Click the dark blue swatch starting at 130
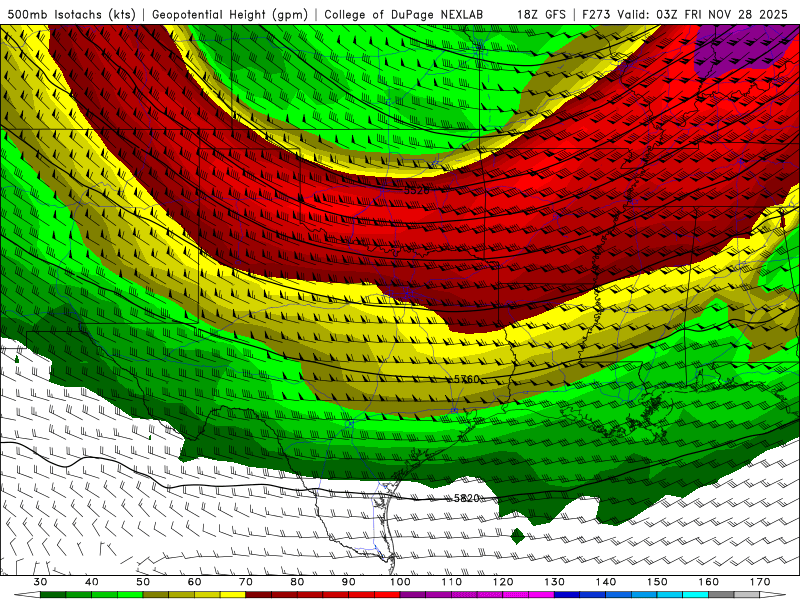Screen dimensions: 800x600 coord(567,595)
